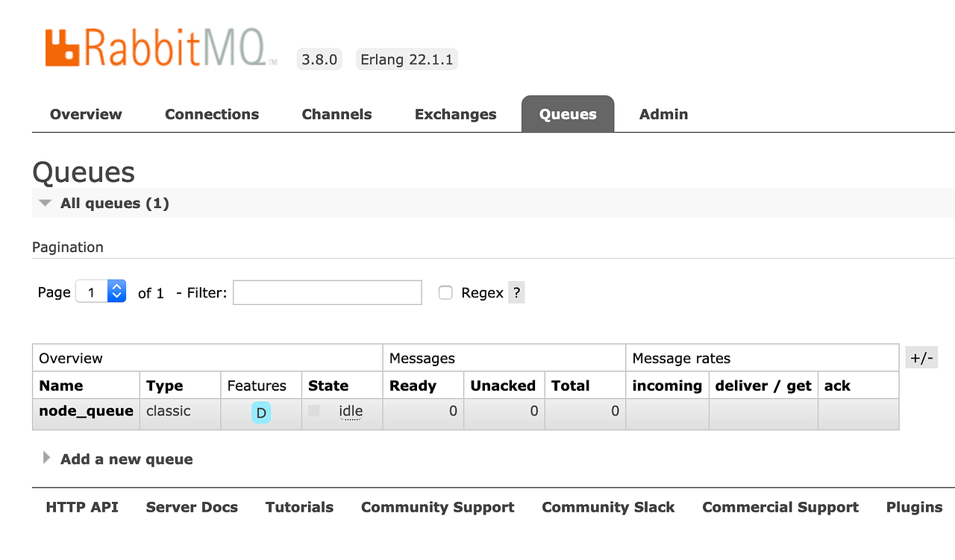Enable the Regex checkbox
The width and height of the screenshot is (955, 560).
[x=445, y=292]
